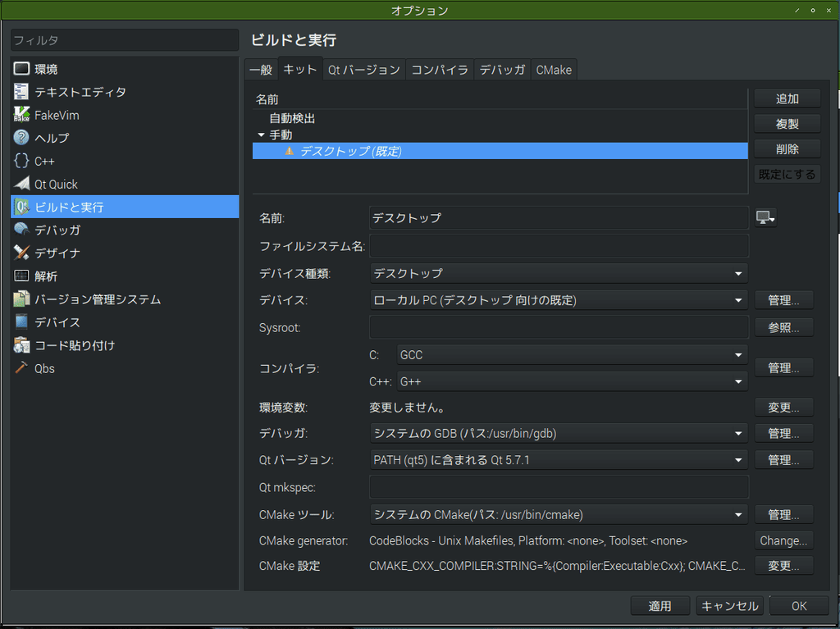Open the デバイス種類 dropdown

pos(559,273)
